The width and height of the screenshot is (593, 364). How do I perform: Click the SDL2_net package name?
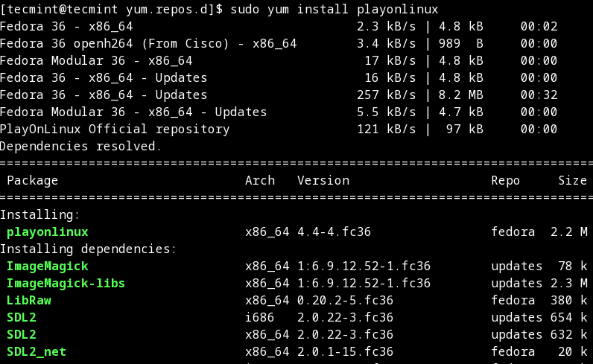point(37,351)
